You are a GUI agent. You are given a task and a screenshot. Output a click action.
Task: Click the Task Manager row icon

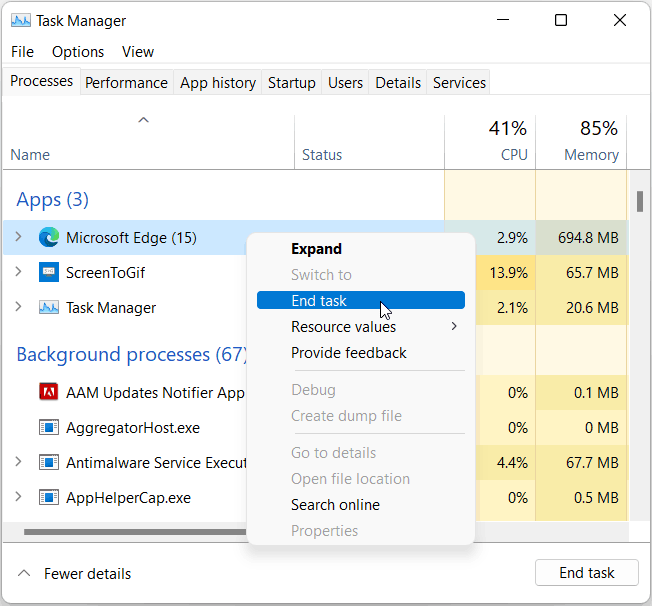point(49,307)
